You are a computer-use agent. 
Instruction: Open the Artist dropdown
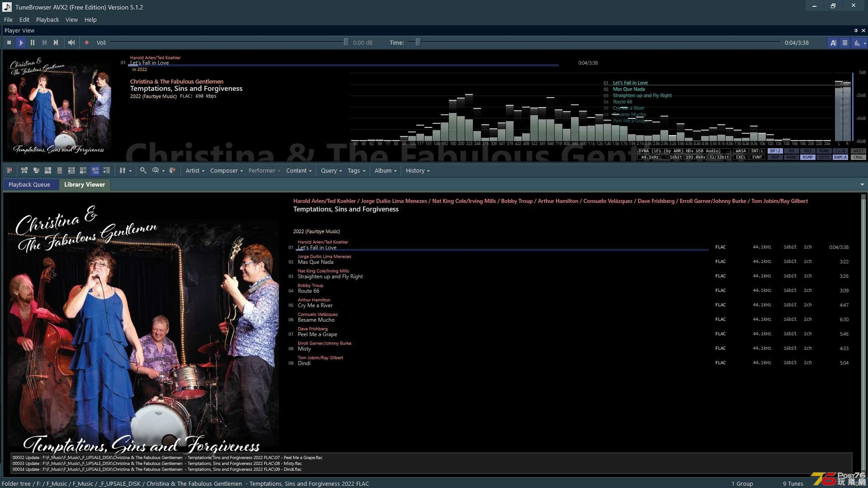195,170
